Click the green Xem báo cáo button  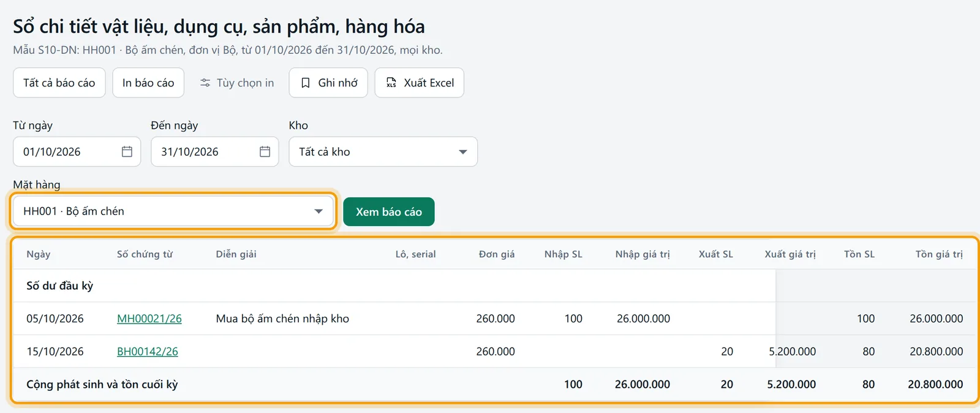click(389, 211)
